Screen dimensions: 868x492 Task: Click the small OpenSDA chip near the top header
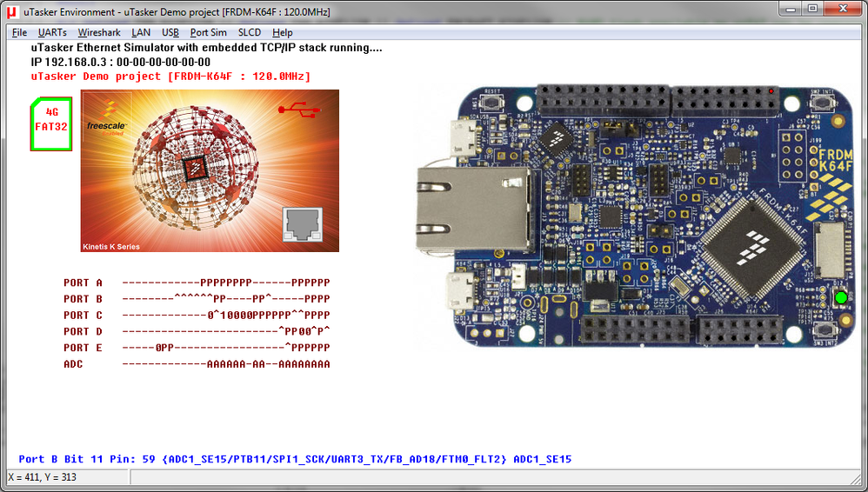point(555,138)
